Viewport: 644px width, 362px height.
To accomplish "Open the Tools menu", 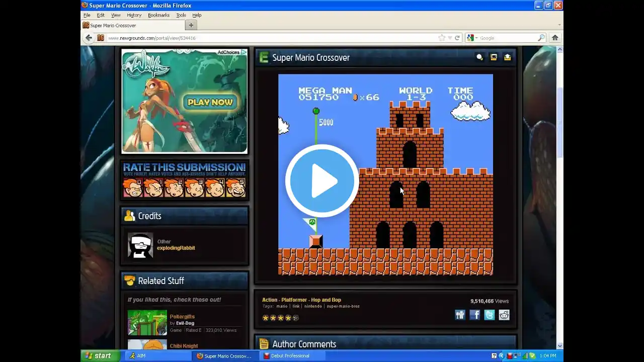I will (181, 15).
